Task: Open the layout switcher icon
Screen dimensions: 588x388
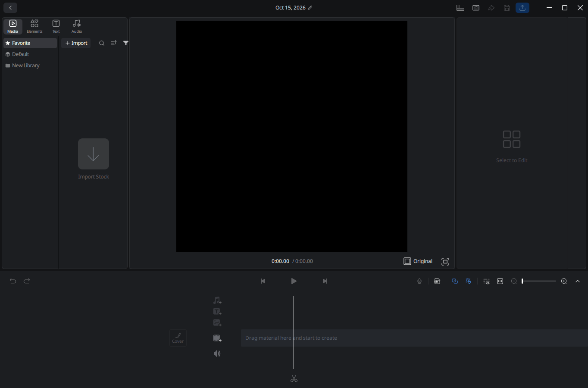Action: pos(460,8)
